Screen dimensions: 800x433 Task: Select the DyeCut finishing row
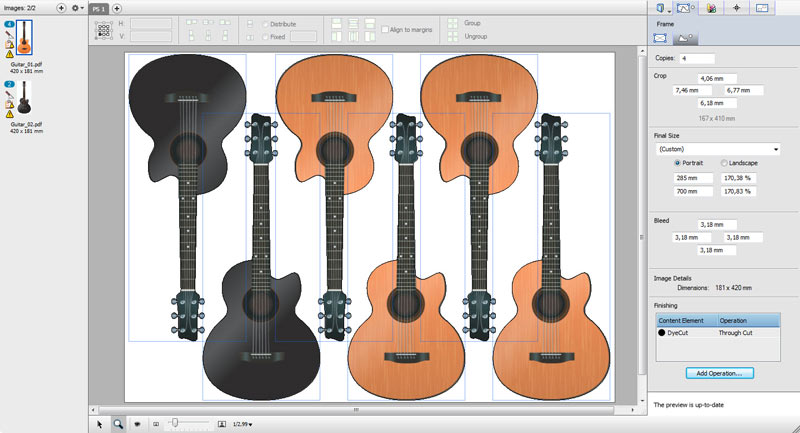point(718,333)
